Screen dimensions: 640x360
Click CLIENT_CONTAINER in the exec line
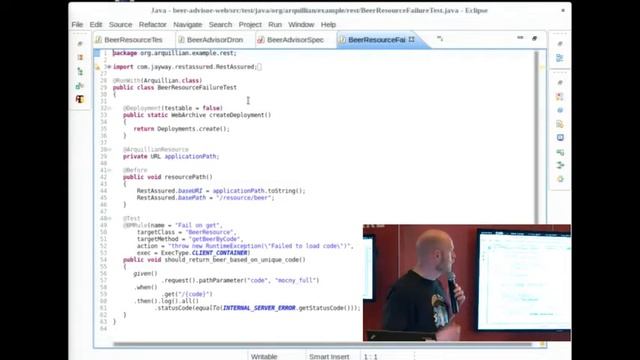pyautogui.click(x=219, y=253)
